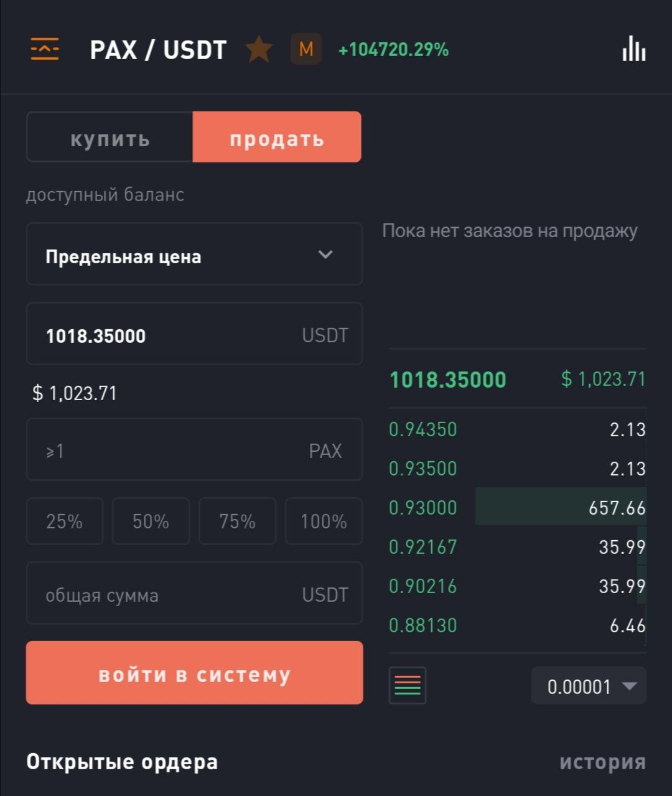Switch to the продать tab

(277, 138)
